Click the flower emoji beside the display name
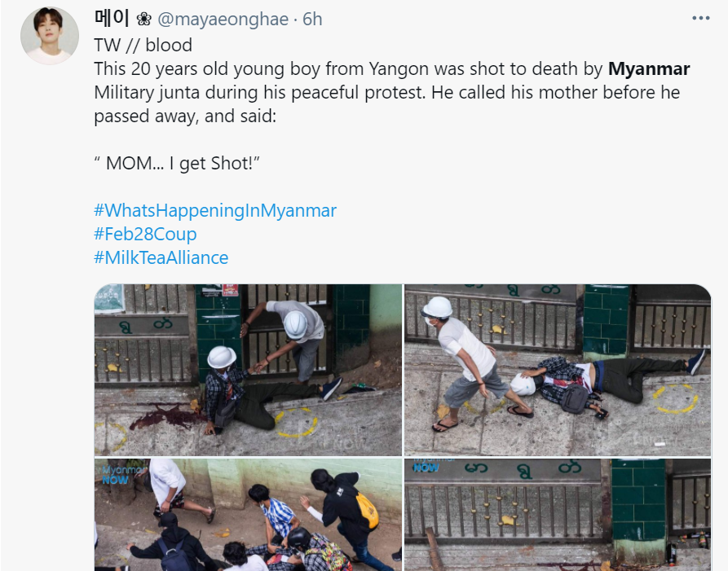Screen dimensions: 728x571 click(x=144, y=19)
